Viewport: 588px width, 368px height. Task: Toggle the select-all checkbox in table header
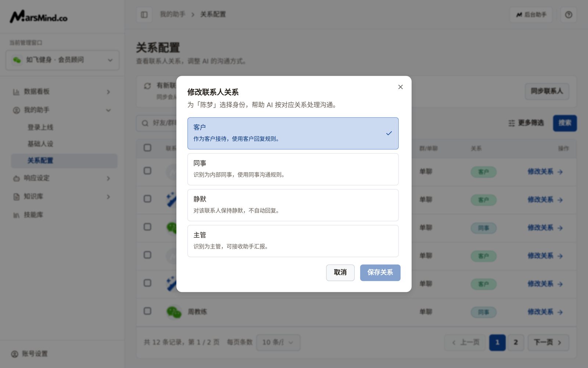coord(147,148)
